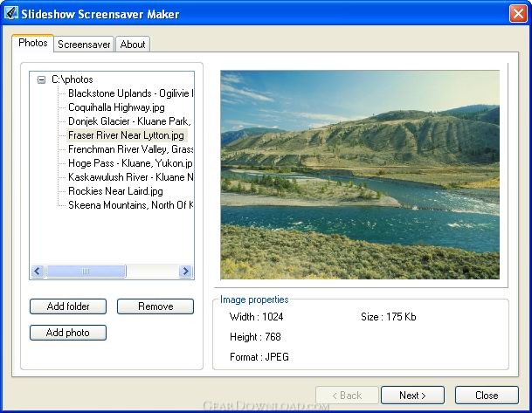Choose Donjek Glacier photo entry

[129, 121]
